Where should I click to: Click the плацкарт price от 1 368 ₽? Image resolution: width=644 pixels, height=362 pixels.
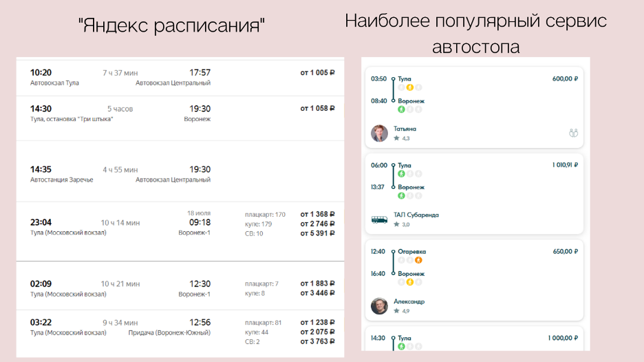(x=317, y=215)
